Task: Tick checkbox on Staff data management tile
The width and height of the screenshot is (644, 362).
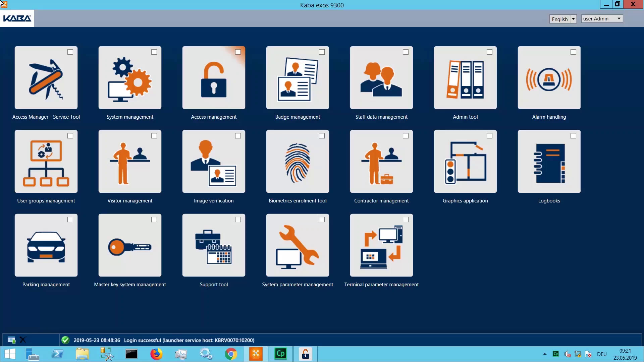Action: (x=406, y=52)
